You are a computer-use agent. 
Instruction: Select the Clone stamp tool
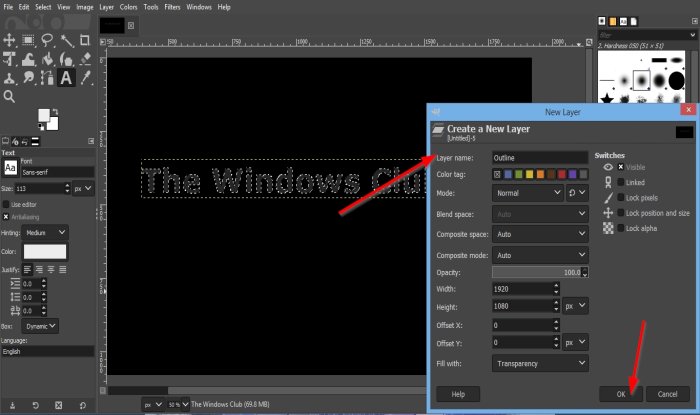(x=9, y=79)
